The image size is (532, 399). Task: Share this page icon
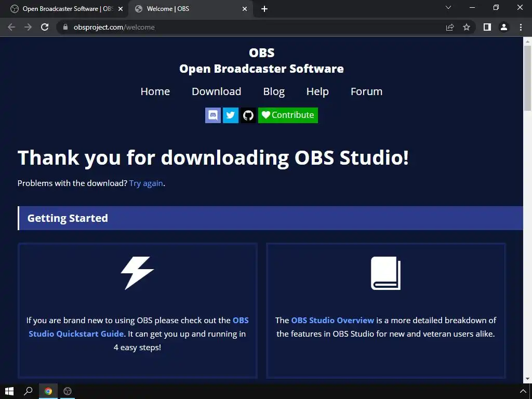pyautogui.click(x=450, y=27)
